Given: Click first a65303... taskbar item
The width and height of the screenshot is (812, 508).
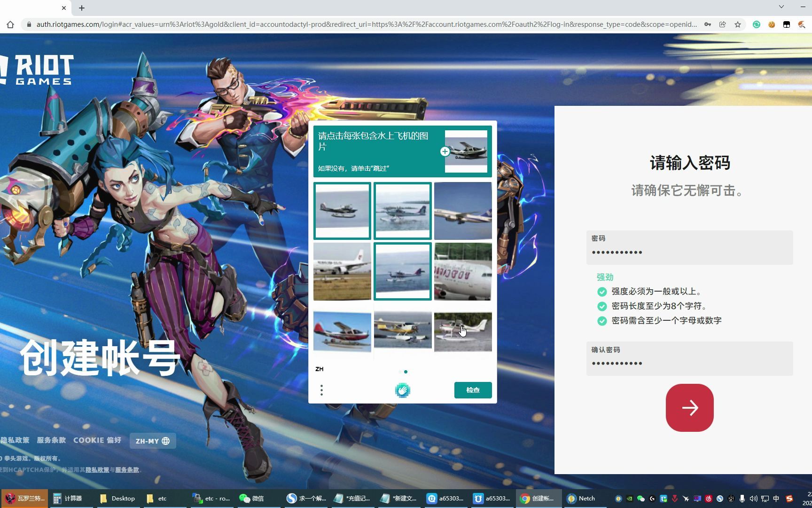Looking at the screenshot, I should 445,499.
